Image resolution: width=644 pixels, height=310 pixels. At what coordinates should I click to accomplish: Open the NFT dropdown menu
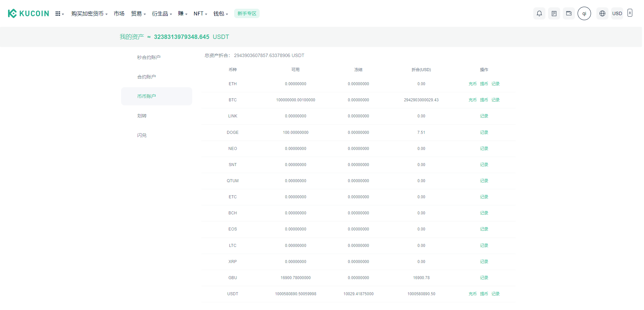(200, 14)
